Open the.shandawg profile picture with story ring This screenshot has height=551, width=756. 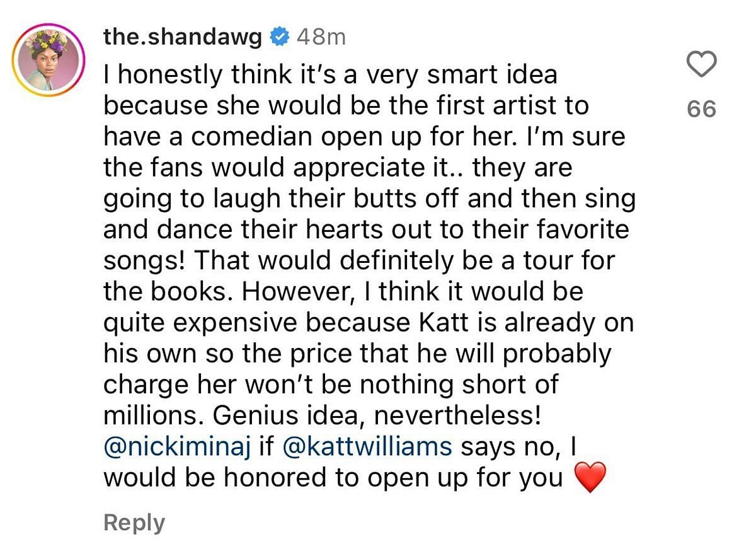[49, 59]
